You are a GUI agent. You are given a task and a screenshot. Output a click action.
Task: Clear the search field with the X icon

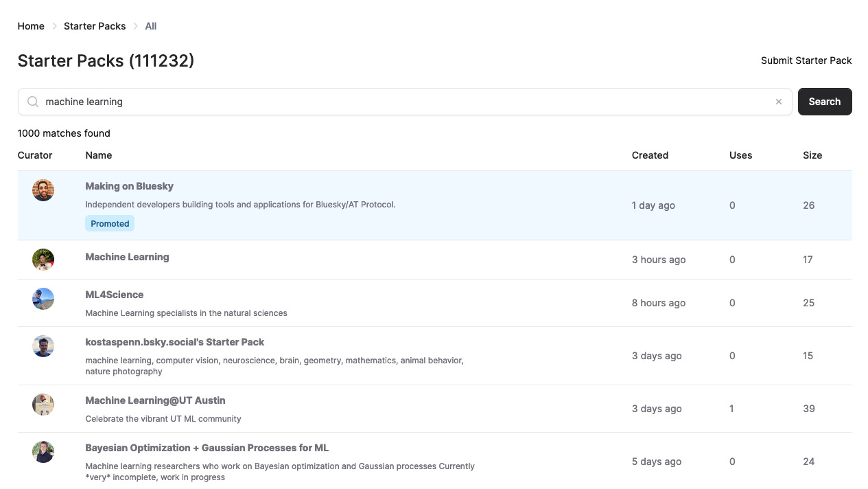(x=779, y=102)
